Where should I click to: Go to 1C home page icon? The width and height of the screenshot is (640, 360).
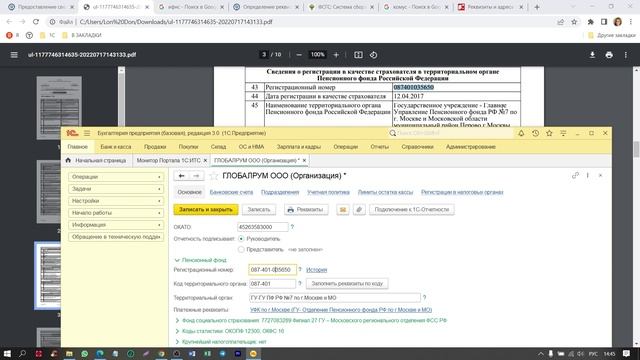pos(68,160)
